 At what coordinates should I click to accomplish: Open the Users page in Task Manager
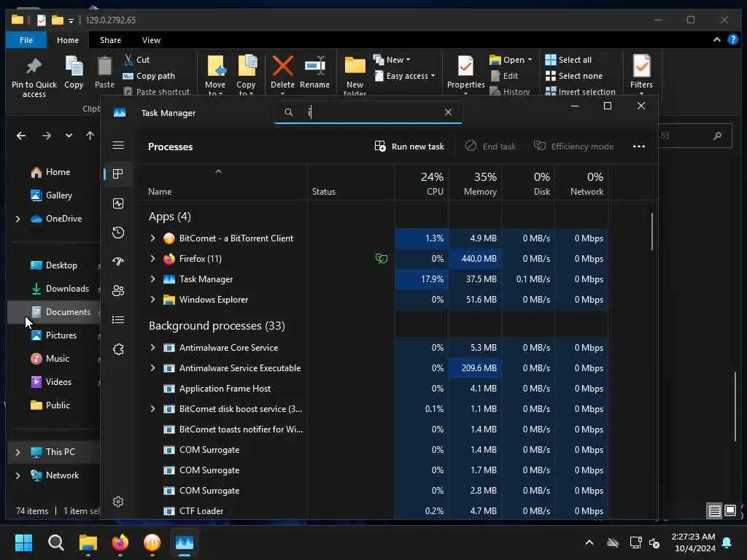click(118, 290)
